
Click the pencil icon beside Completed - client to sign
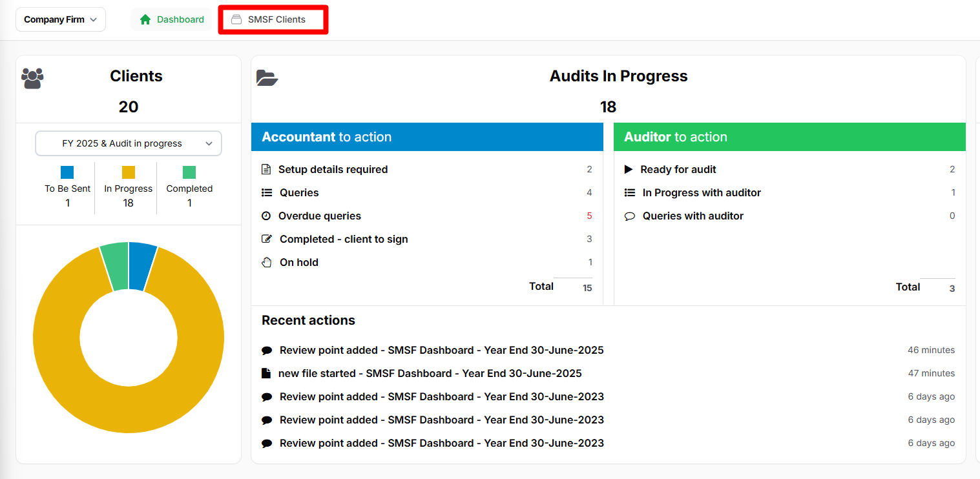(267, 239)
